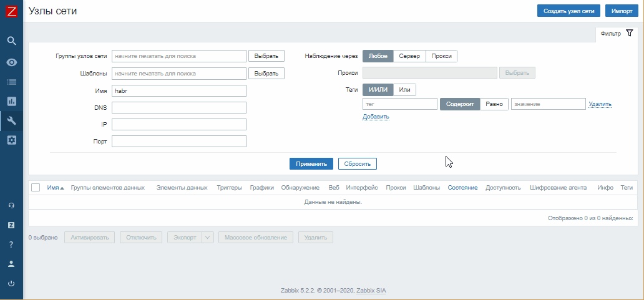644x300 pixels.
Task: Choose the Или tag mode
Action: tap(404, 90)
